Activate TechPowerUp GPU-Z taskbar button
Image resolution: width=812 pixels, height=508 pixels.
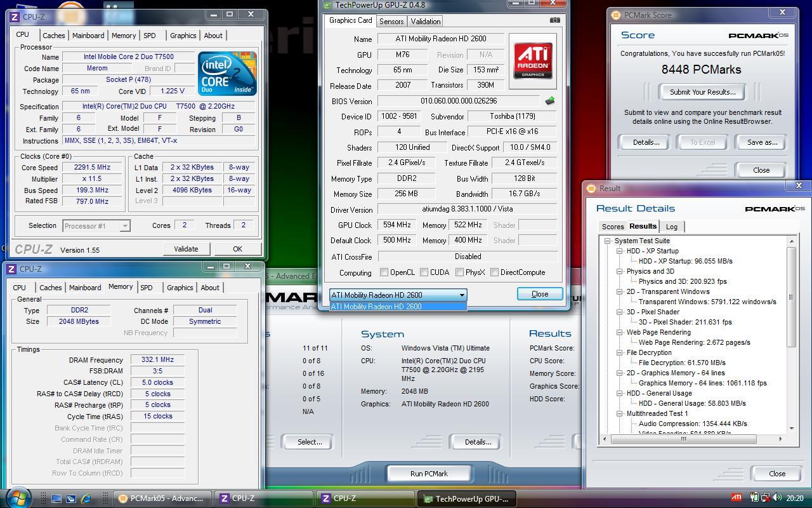467,498
